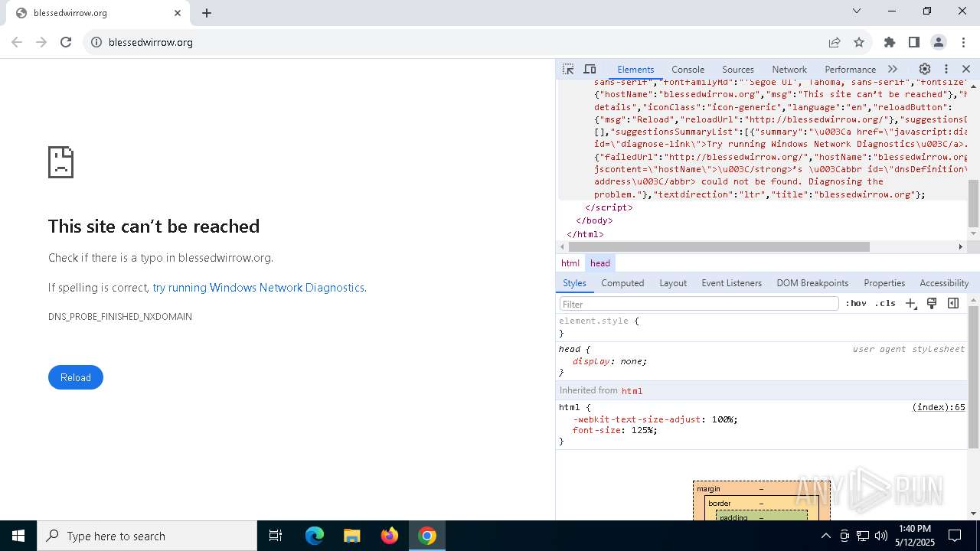
Task: Open DevTools settings gear
Action: (x=925, y=69)
